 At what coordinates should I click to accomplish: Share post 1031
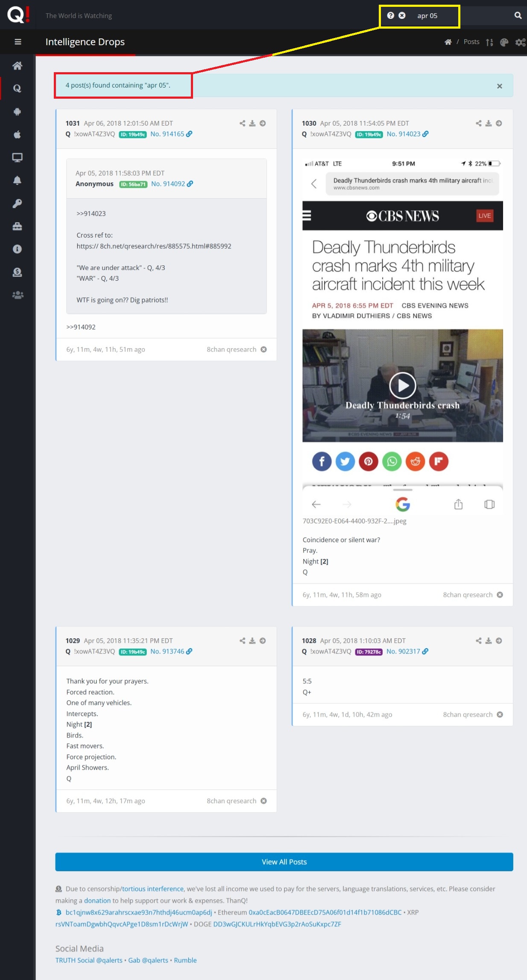[x=243, y=123]
